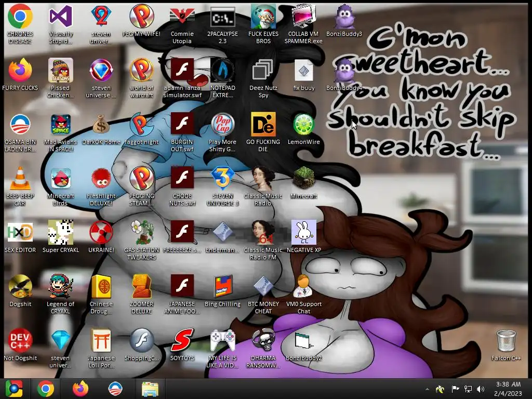Launch the LemonWire lime icon
This screenshot has width=532, height=399.
pyautogui.click(x=303, y=124)
